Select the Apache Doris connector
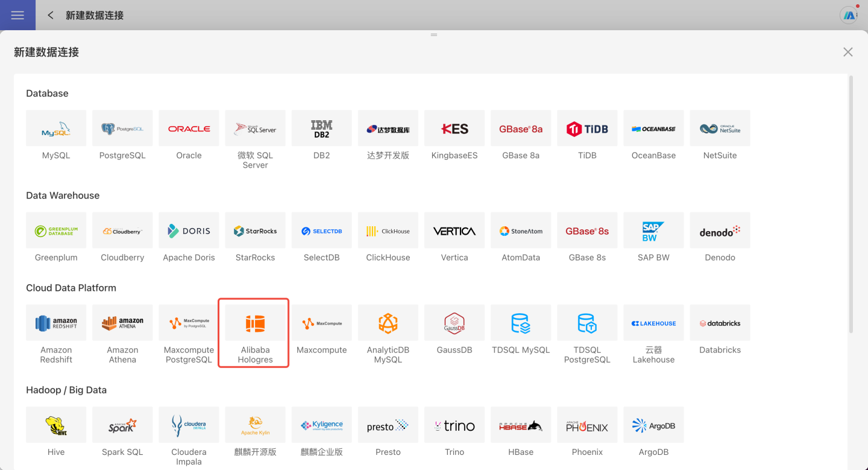The width and height of the screenshot is (868, 470). point(189,231)
